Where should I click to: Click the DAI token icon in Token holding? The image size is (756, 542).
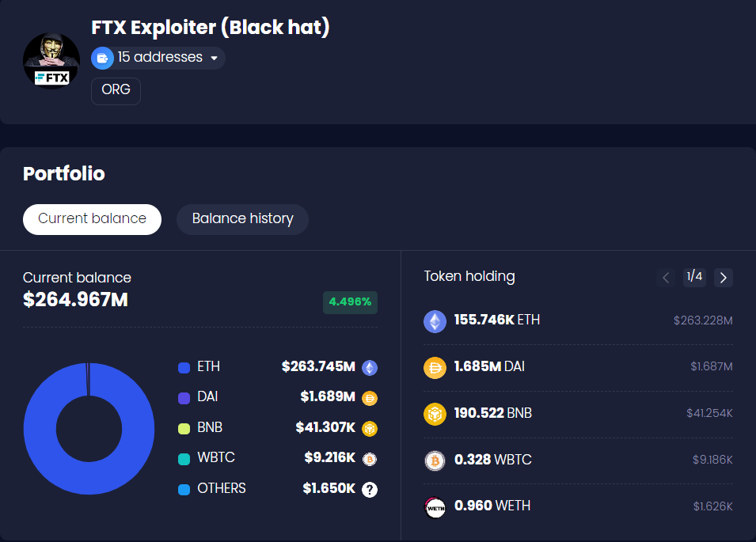[x=435, y=368]
